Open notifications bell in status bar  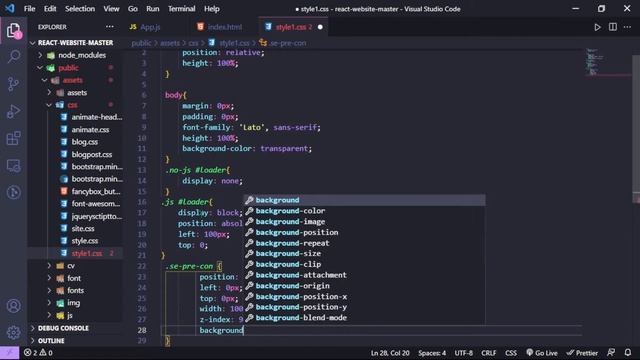pyautogui.click(x=628, y=353)
